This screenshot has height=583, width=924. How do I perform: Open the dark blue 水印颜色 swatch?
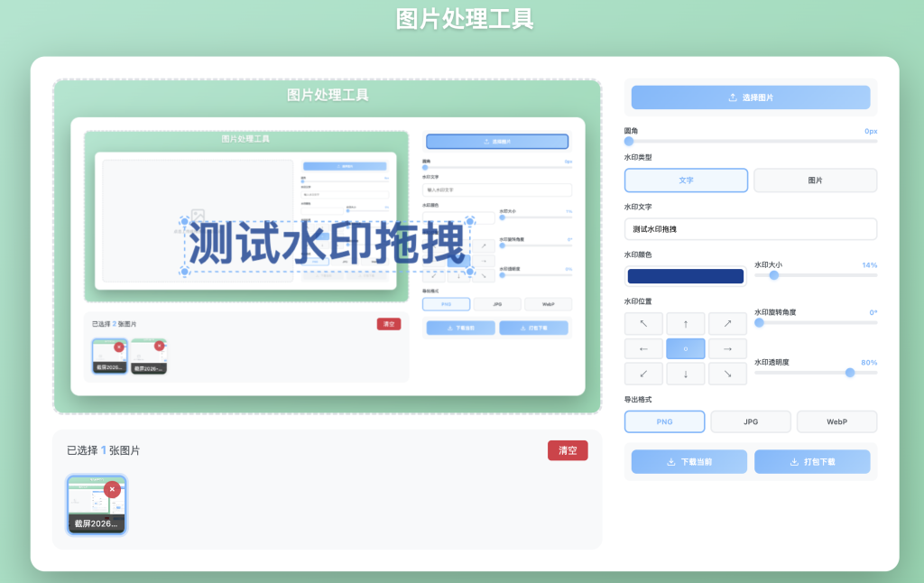(x=686, y=276)
